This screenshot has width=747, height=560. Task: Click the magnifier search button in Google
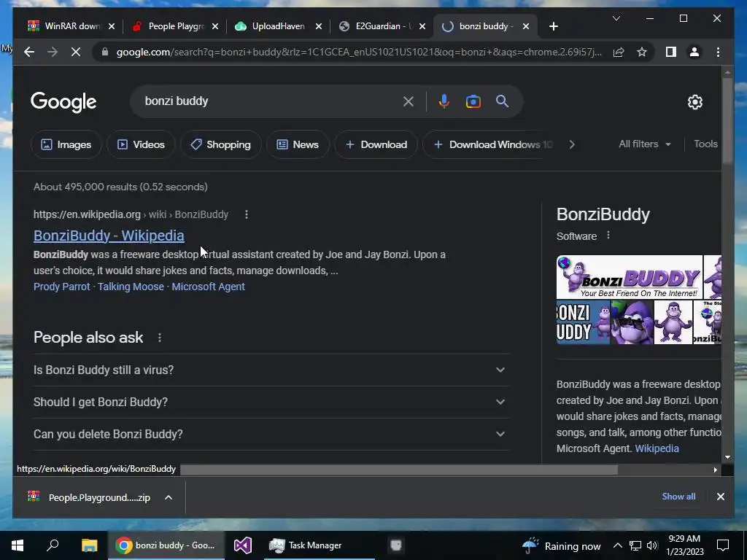click(502, 101)
